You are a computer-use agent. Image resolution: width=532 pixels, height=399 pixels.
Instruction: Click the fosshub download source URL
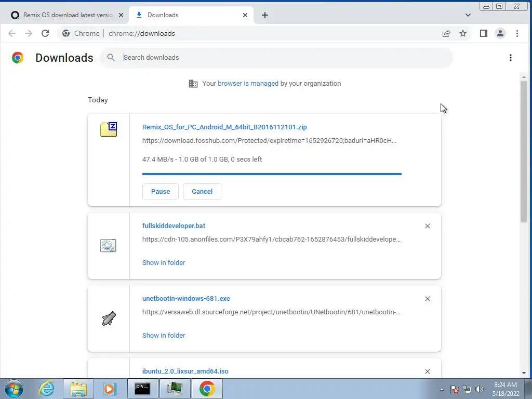pos(269,140)
